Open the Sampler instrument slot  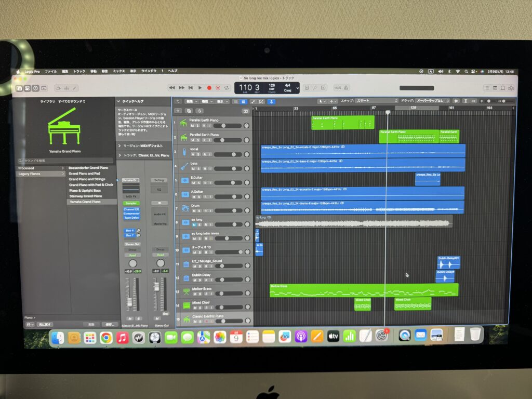(131, 203)
